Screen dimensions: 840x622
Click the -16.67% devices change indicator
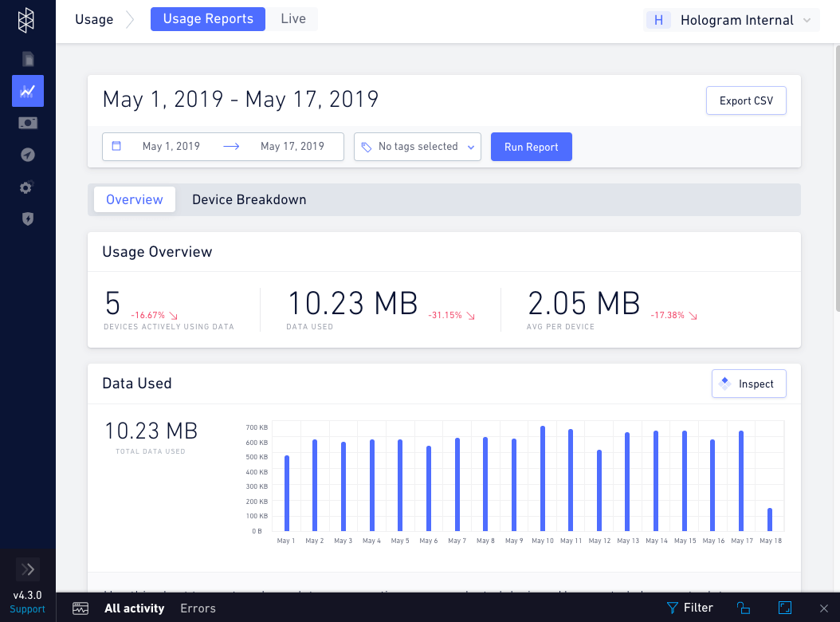(x=155, y=315)
